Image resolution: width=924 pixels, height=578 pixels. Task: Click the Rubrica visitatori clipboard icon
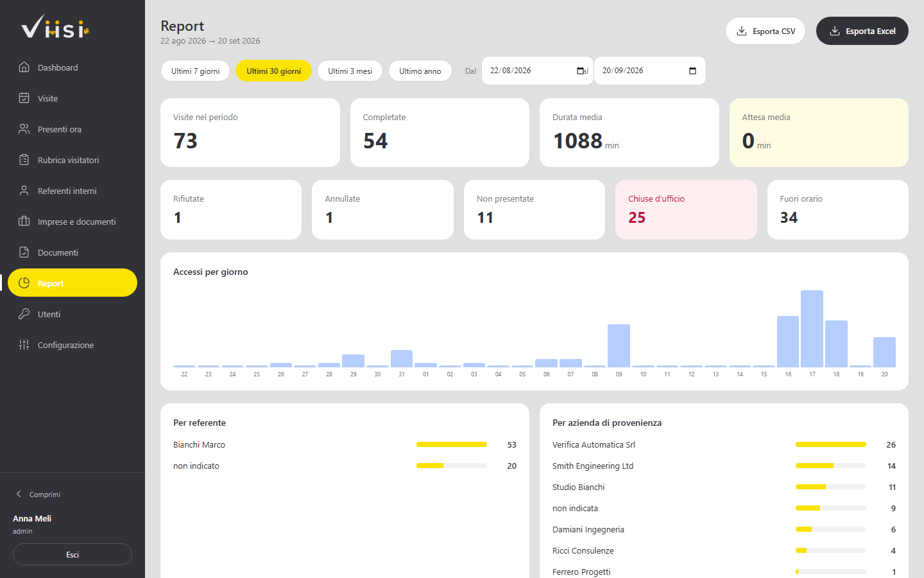coord(24,159)
